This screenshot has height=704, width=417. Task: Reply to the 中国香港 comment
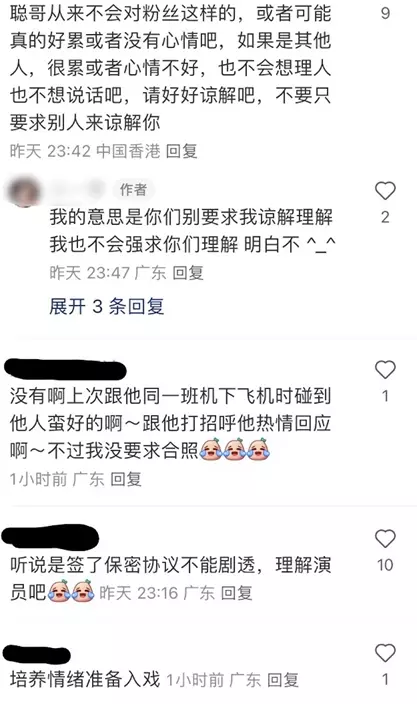coord(181,151)
